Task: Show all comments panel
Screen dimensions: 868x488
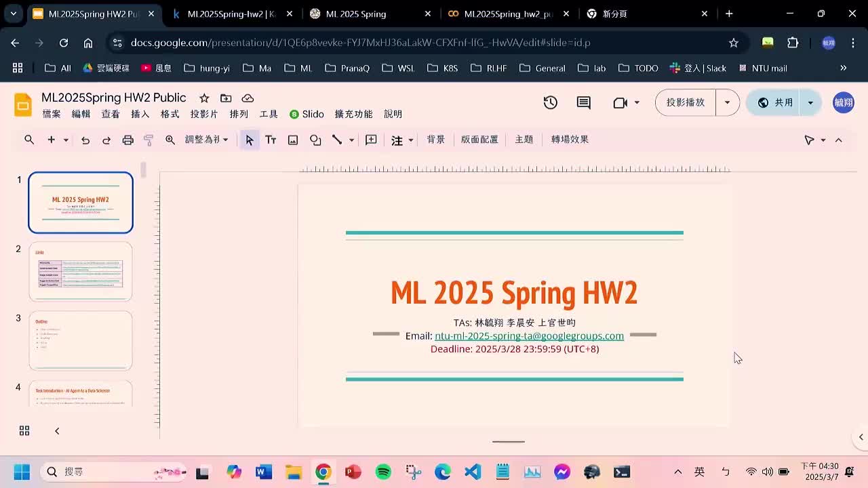Action: coord(584,102)
